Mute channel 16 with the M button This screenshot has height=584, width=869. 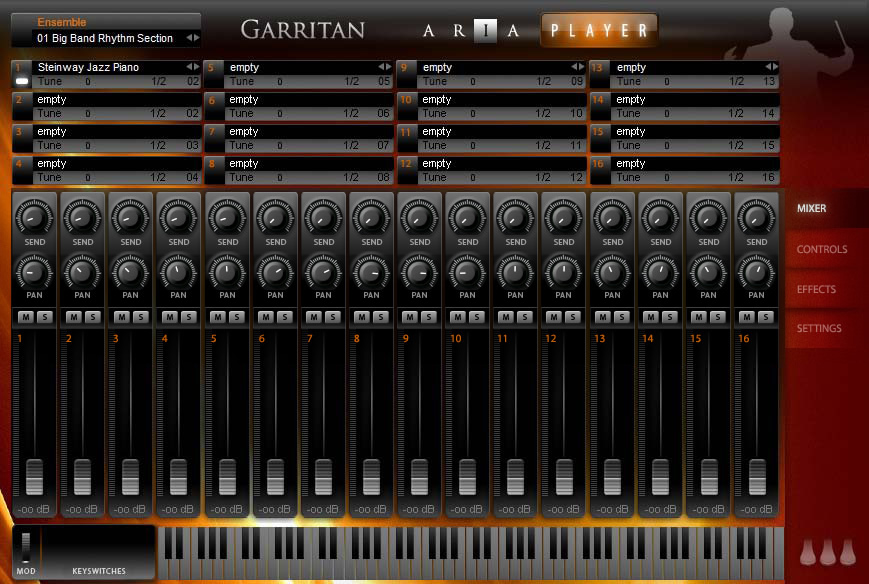747,317
